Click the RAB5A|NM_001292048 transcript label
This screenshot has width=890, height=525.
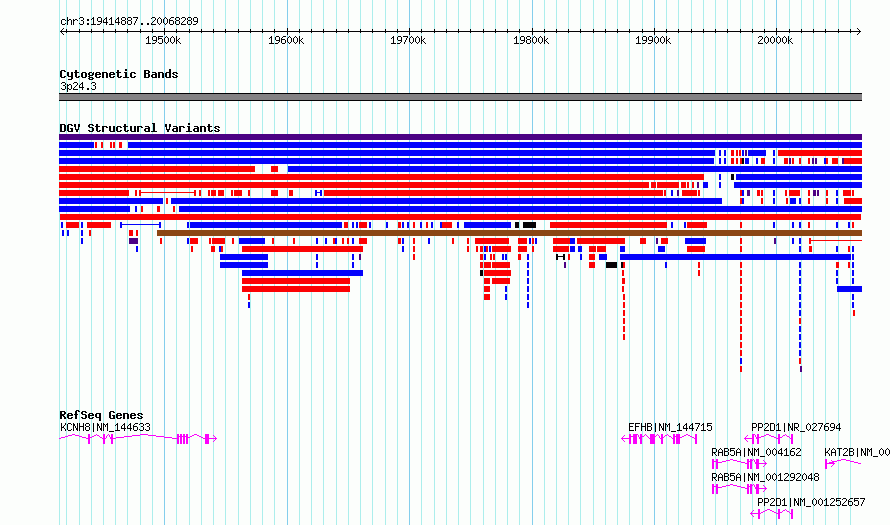point(765,477)
